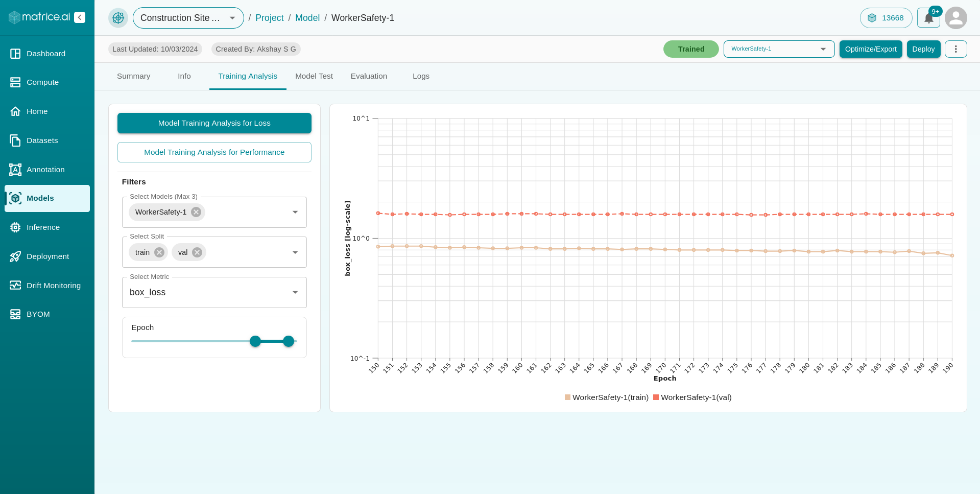Open the WorkerSafety-1 version dropdown
The height and width of the screenshot is (494, 980).
point(779,49)
